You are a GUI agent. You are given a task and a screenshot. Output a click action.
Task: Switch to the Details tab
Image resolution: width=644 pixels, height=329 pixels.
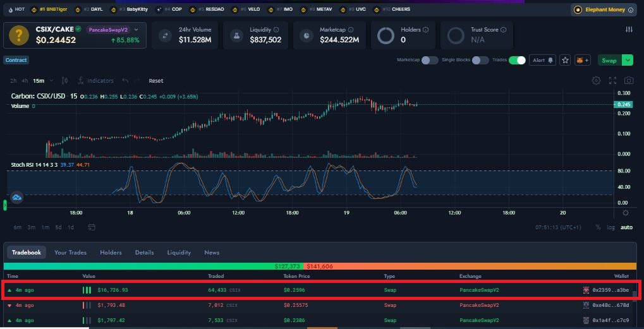pyautogui.click(x=145, y=253)
